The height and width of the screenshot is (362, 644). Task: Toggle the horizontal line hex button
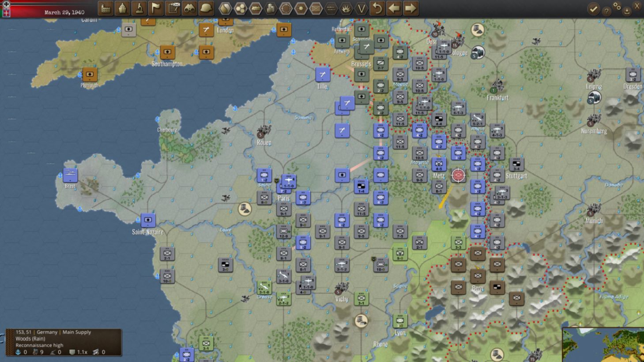pyautogui.click(x=331, y=8)
